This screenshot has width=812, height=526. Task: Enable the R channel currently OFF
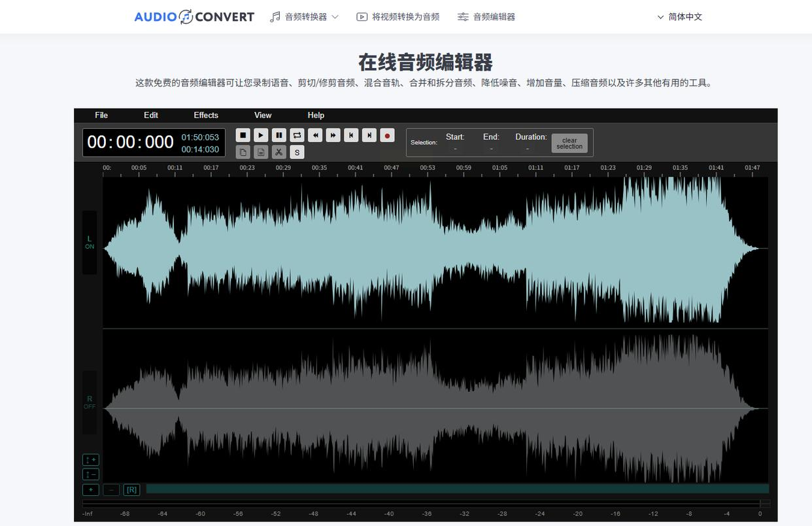click(x=90, y=402)
